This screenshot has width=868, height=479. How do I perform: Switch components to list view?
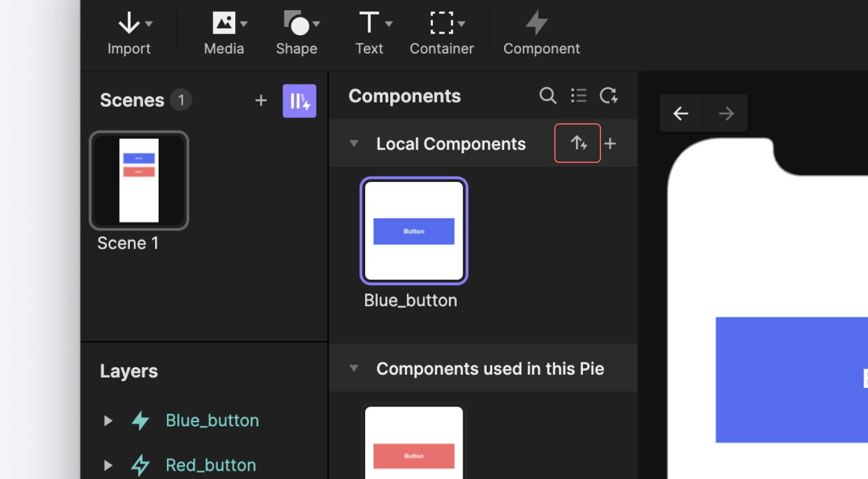click(x=578, y=96)
